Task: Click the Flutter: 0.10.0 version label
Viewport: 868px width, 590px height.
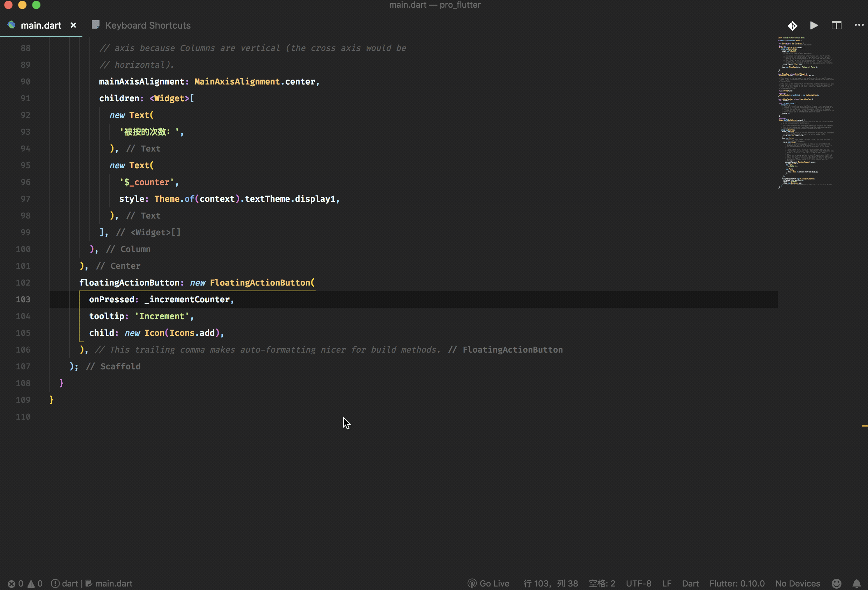Action: point(736,583)
